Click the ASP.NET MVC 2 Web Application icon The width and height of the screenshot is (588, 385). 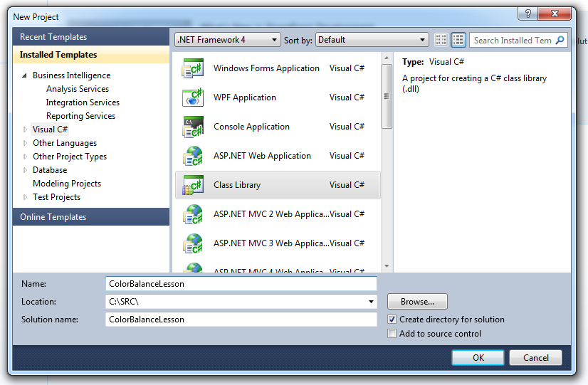[x=193, y=214]
